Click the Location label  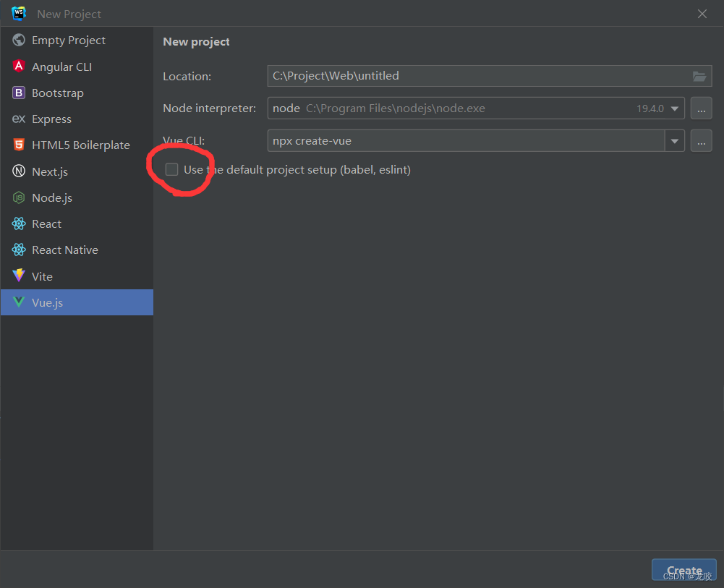pos(187,76)
